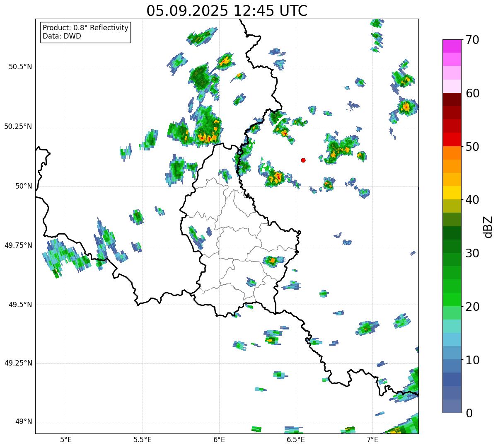Pick the bright red swatch just above 50 dBZ
This screenshot has height=448, width=498.
[x=452, y=140]
